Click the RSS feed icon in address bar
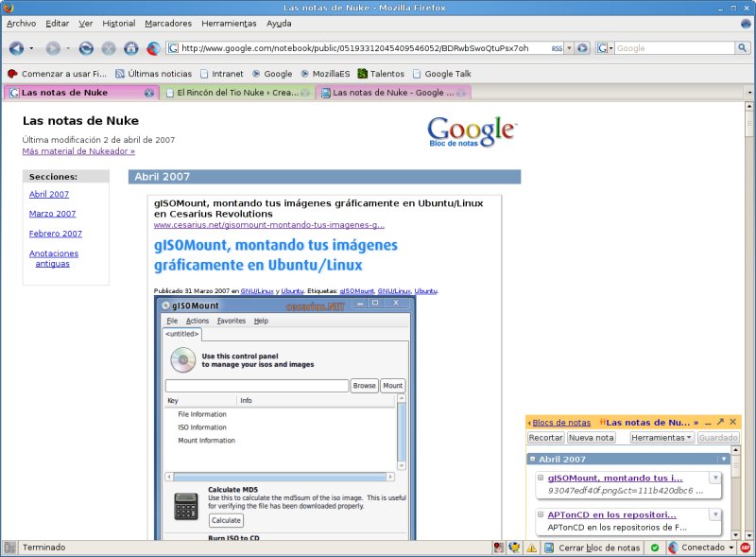This screenshot has height=557, width=756. coord(557,48)
